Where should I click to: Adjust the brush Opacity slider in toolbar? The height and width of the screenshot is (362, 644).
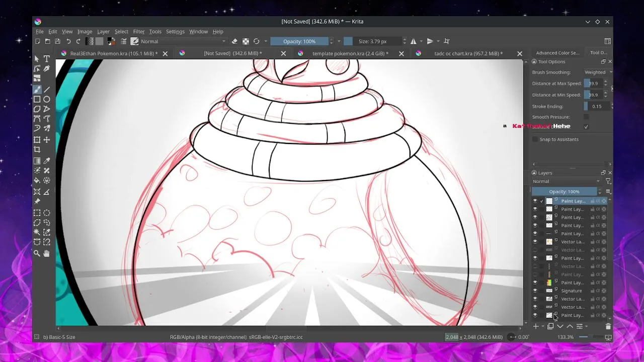(299, 41)
